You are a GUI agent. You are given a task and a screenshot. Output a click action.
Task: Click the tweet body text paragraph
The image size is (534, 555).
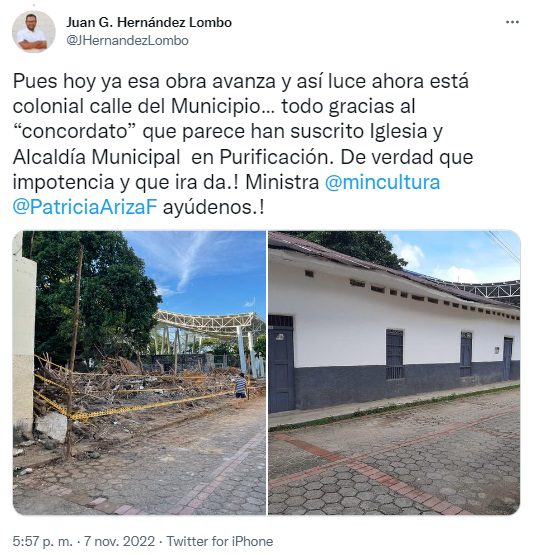(243, 144)
